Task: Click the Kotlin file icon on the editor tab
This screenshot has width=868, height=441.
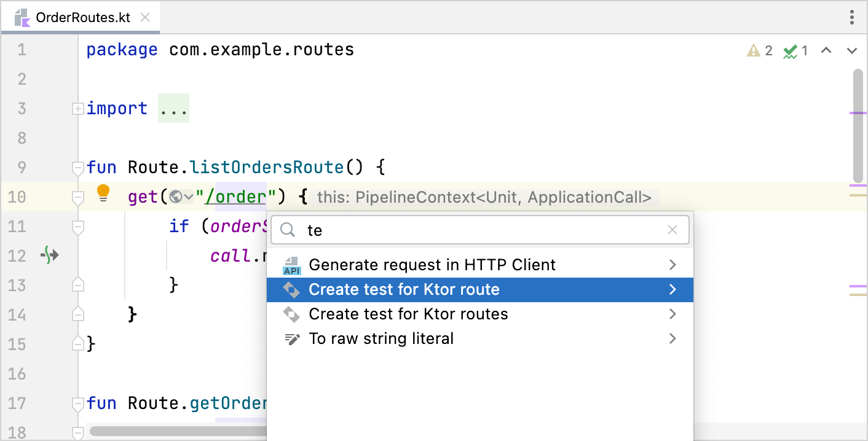Action: pos(22,17)
